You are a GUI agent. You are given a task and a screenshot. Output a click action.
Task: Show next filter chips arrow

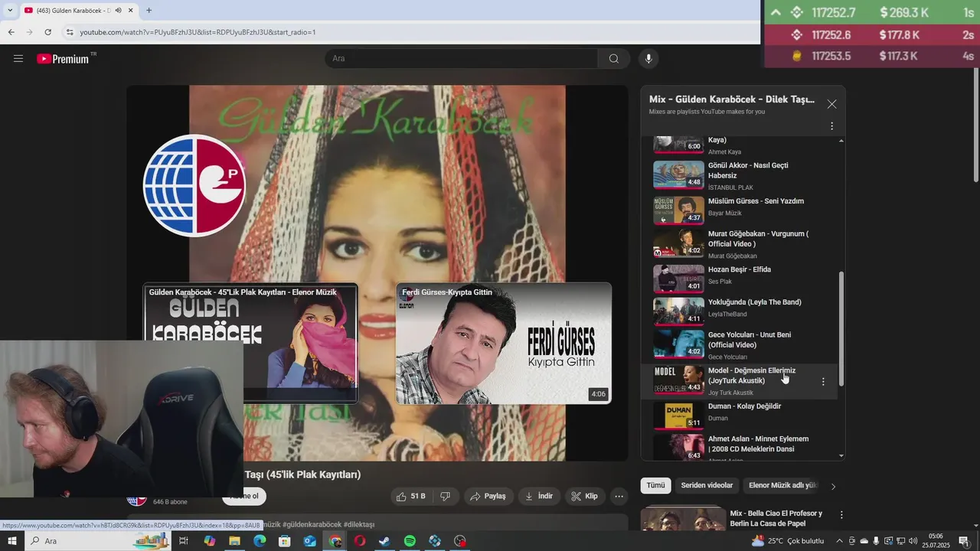833,486
